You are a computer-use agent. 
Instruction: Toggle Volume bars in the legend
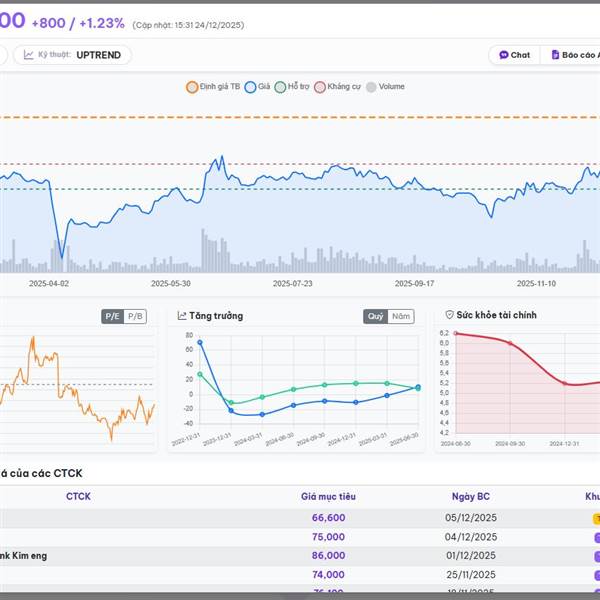pos(385,87)
